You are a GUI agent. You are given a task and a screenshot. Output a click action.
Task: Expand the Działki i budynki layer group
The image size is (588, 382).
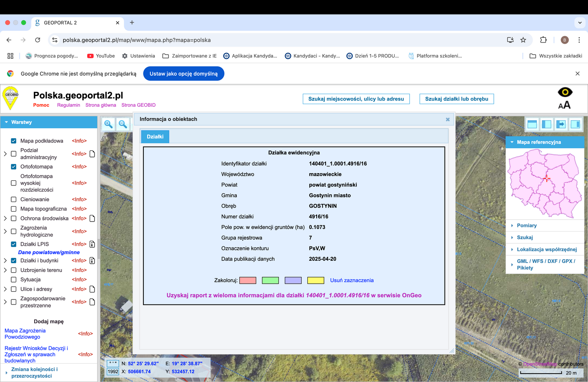coord(5,261)
